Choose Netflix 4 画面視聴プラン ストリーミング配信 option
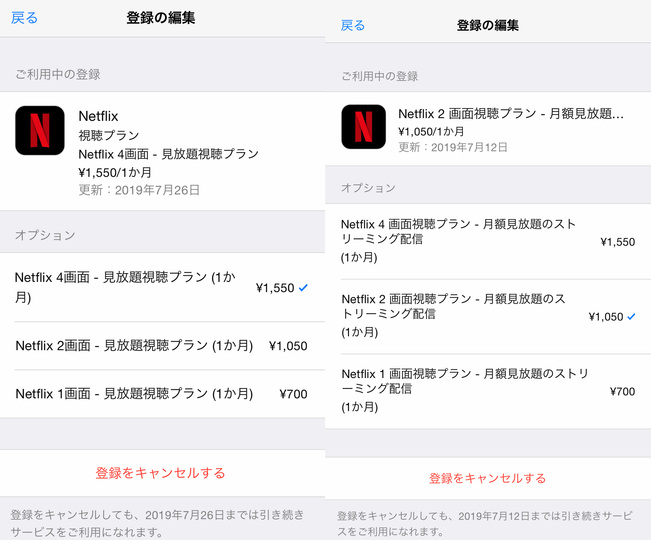Image resolution: width=651 pixels, height=540 pixels. point(488,242)
